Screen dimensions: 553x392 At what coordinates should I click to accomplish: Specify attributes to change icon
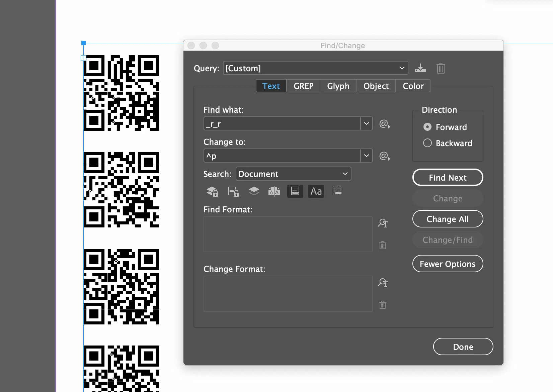[383, 283]
